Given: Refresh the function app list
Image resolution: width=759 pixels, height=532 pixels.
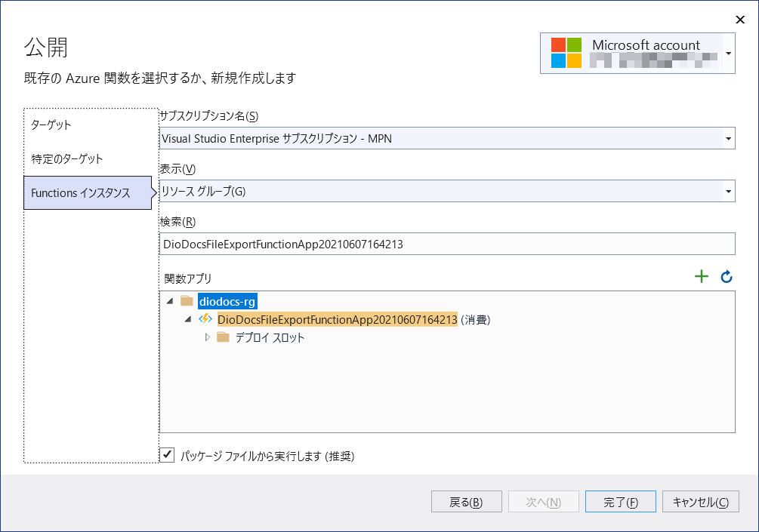Looking at the screenshot, I should [726, 277].
